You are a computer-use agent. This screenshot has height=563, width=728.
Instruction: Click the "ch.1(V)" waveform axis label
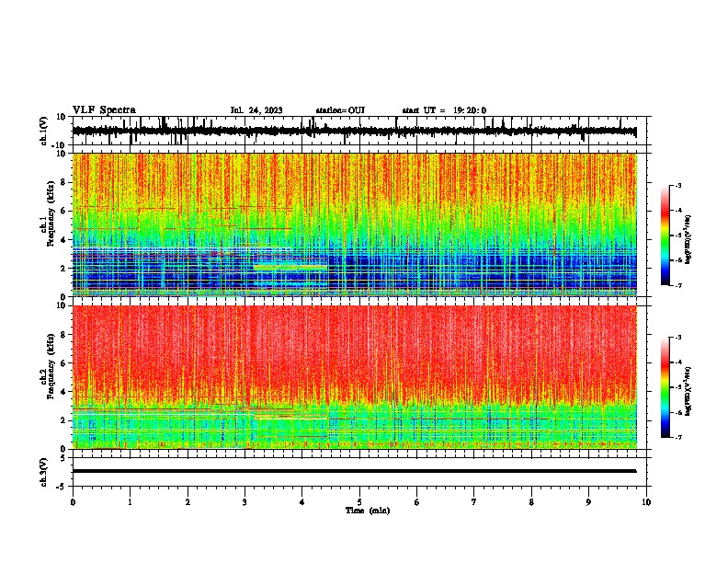tap(44, 131)
